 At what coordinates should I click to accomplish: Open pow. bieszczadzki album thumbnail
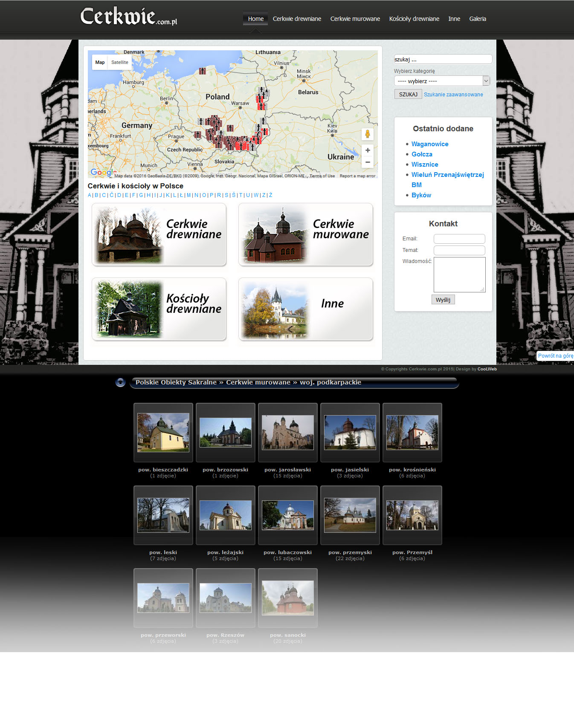(163, 432)
